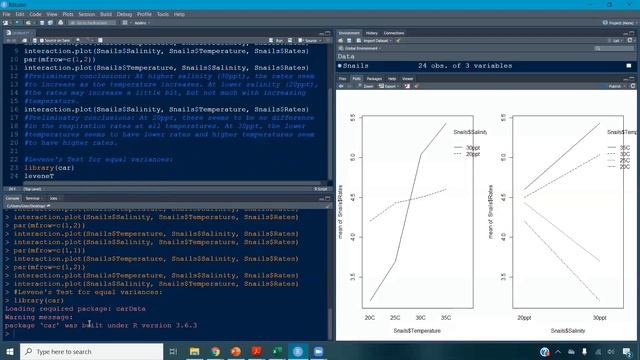Switch to the History tab
This screenshot has width=640, height=360.
tap(371, 33)
